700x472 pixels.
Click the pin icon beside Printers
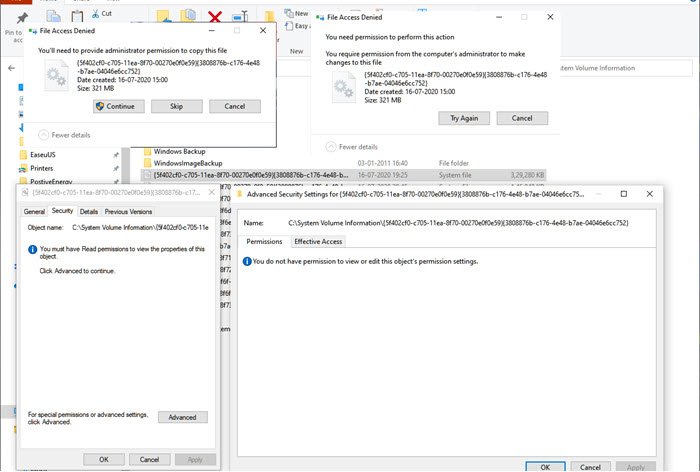tap(116, 168)
